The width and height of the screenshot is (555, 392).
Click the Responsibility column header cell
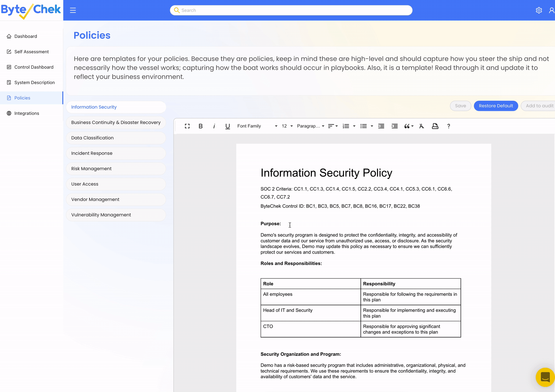point(411,284)
